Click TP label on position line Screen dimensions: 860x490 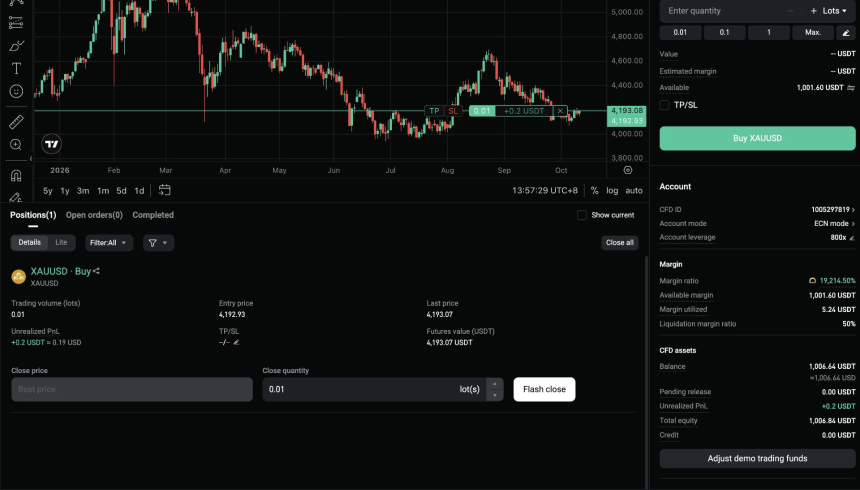click(434, 111)
